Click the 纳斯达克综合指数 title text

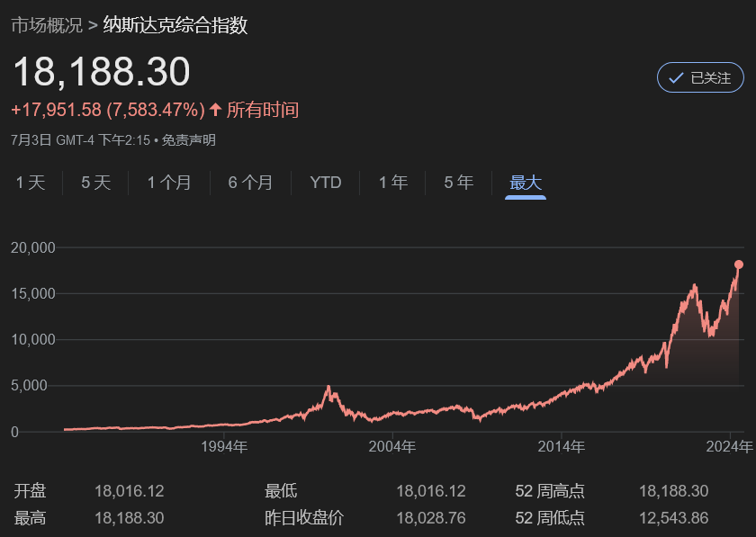[x=175, y=25]
